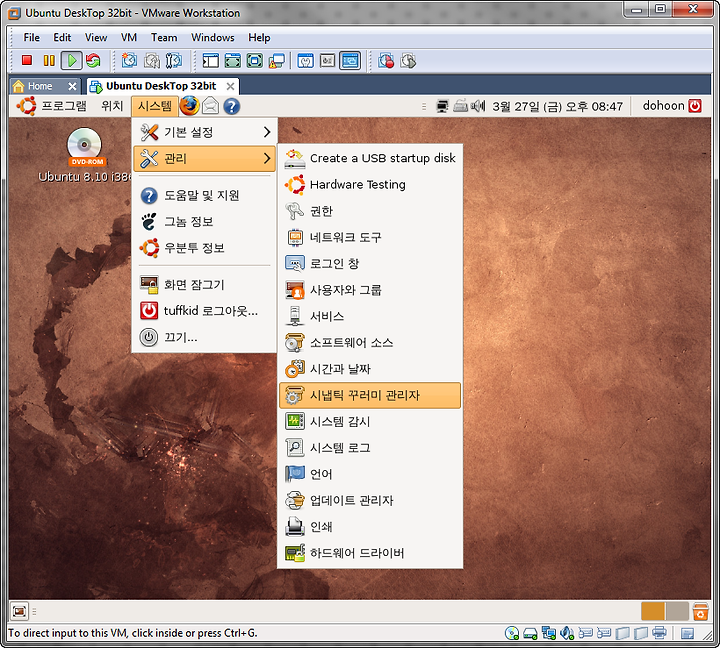The width and height of the screenshot is (720, 648).
Task: Open the 위치 menu
Action: (112, 106)
